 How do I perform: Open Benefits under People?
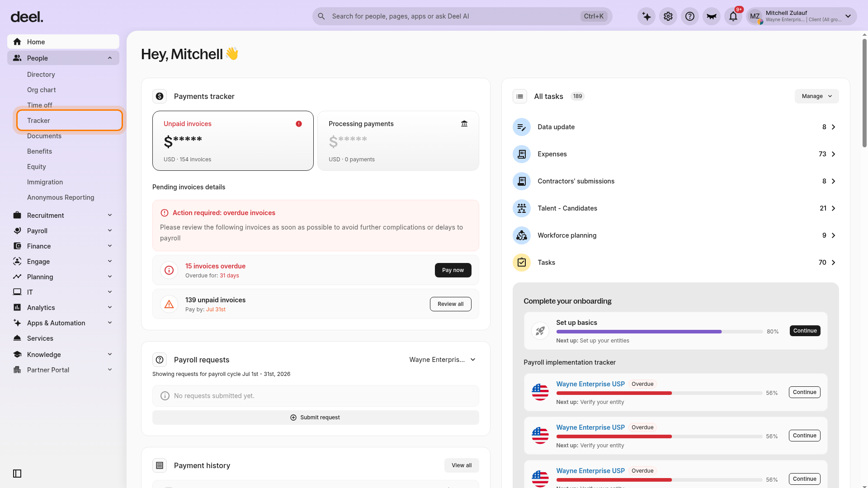coord(39,151)
